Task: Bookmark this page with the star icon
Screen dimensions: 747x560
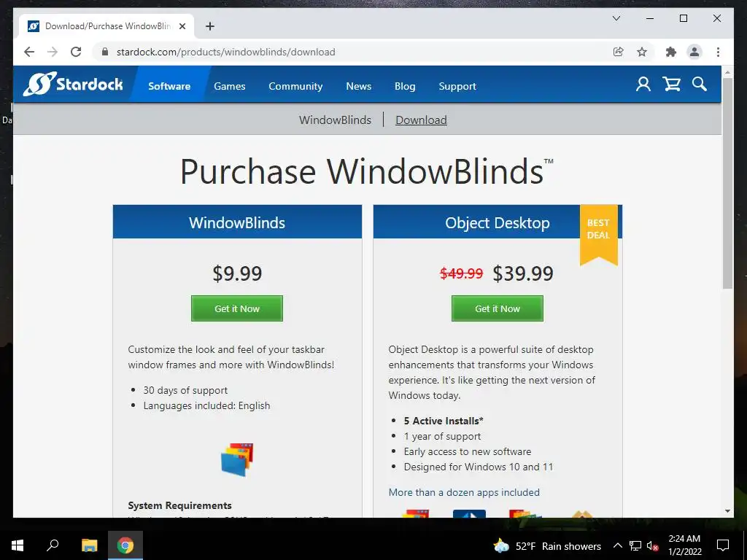Action: 642,52
